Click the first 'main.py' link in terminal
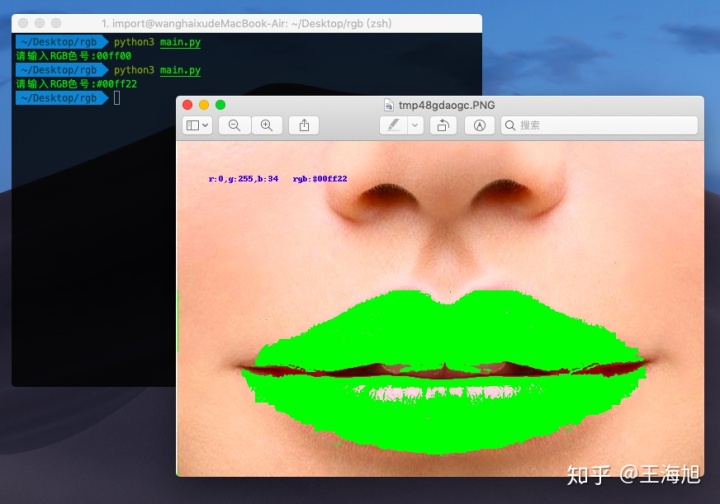The width and height of the screenshot is (720, 504). pos(180,42)
